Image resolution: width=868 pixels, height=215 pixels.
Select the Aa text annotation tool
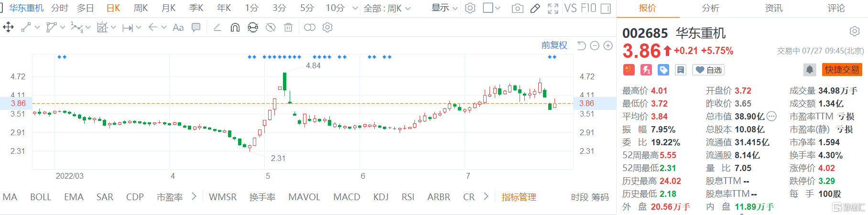click(x=178, y=28)
